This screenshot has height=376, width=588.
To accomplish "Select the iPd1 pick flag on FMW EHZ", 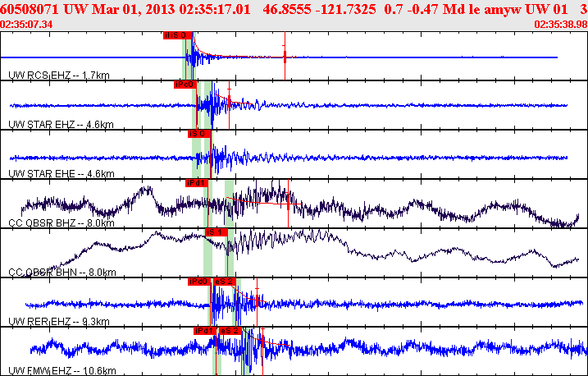I will point(205,331).
